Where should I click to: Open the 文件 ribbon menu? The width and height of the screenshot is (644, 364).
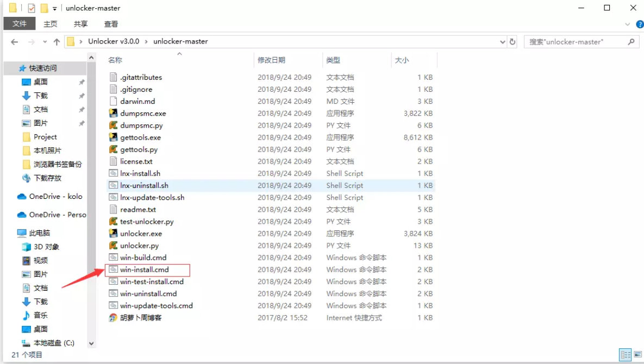(x=20, y=24)
